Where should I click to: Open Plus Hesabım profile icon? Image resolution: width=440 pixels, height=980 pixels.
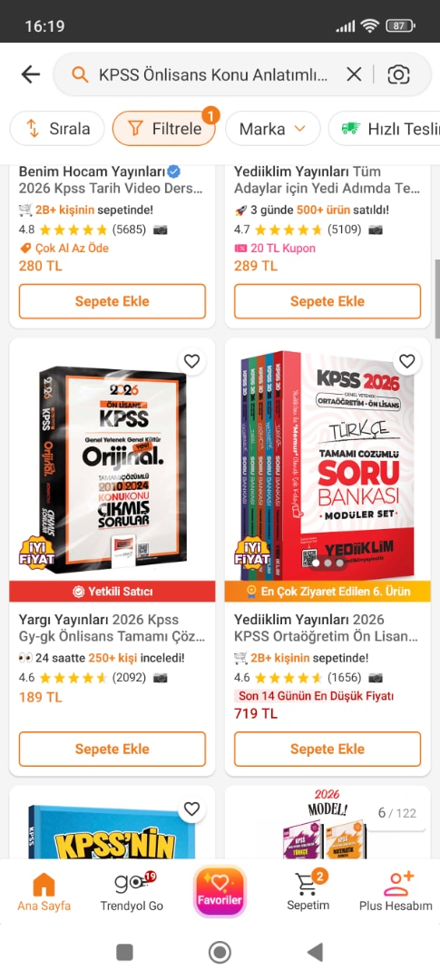(396, 892)
